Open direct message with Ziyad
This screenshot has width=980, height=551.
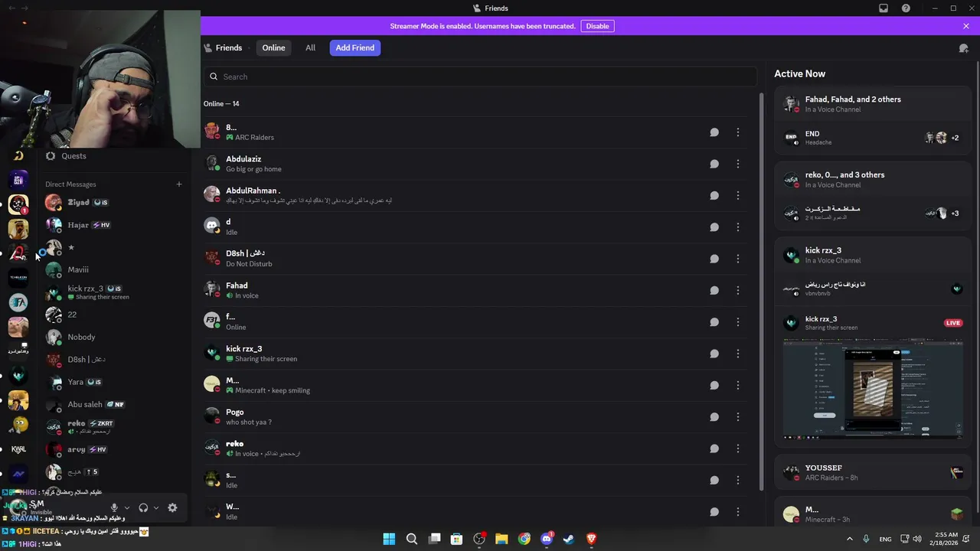click(115, 203)
